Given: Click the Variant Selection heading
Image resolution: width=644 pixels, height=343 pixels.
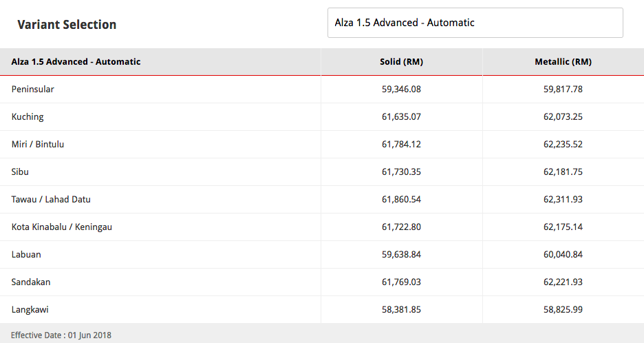Looking at the screenshot, I should [x=67, y=25].
